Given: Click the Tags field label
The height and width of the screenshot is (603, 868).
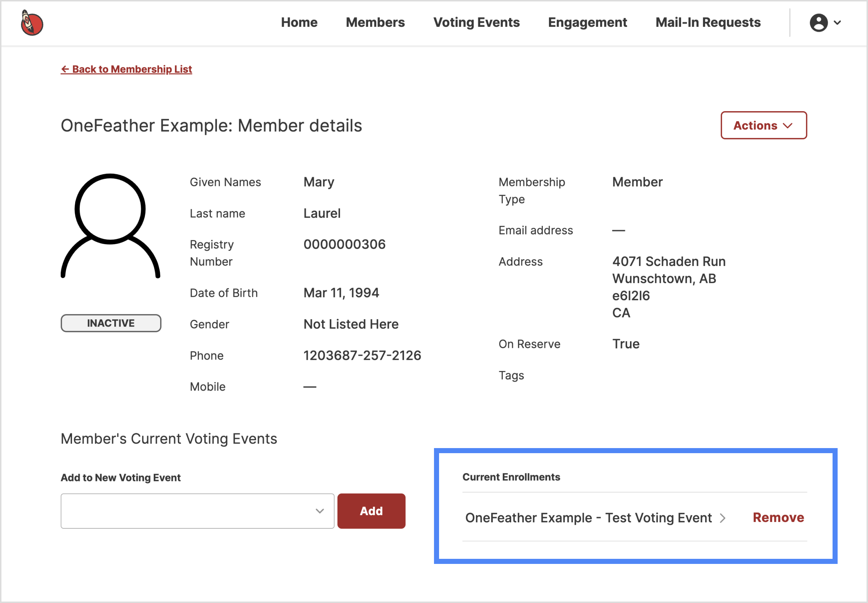Looking at the screenshot, I should coord(511,376).
